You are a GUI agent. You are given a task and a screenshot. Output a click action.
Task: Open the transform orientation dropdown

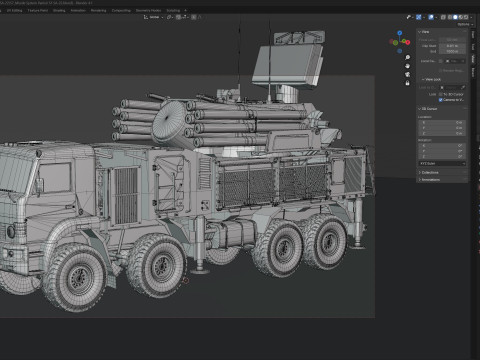(x=154, y=17)
